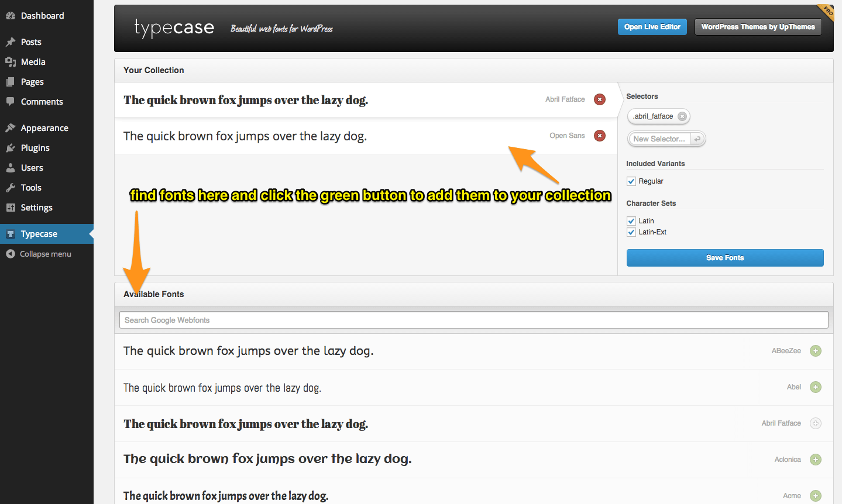Add the Abel font to your collection

click(816, 387)
